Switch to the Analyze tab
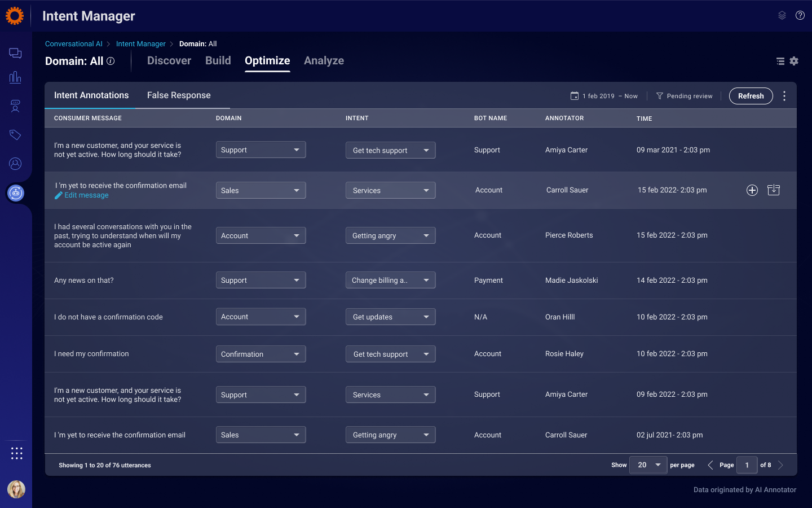 tap(324, 60)
